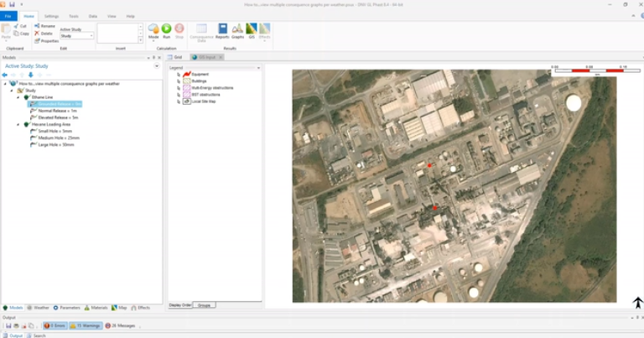Click Rename in the Edit group
Screen dimensions: 644x338
click(x=44, y=26)
